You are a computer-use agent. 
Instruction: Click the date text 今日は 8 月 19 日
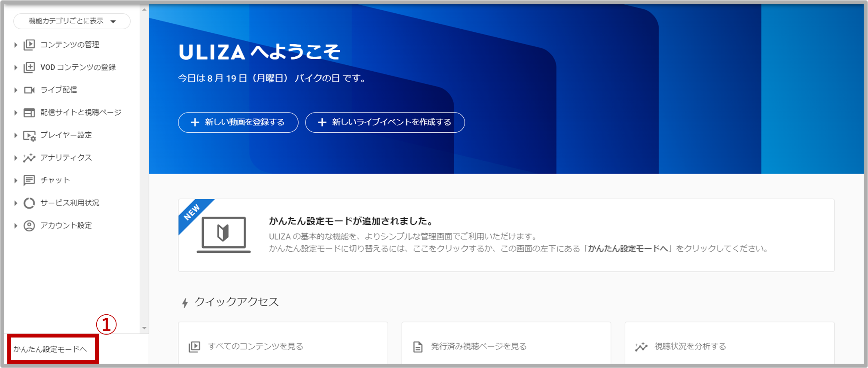coord(213,78)
